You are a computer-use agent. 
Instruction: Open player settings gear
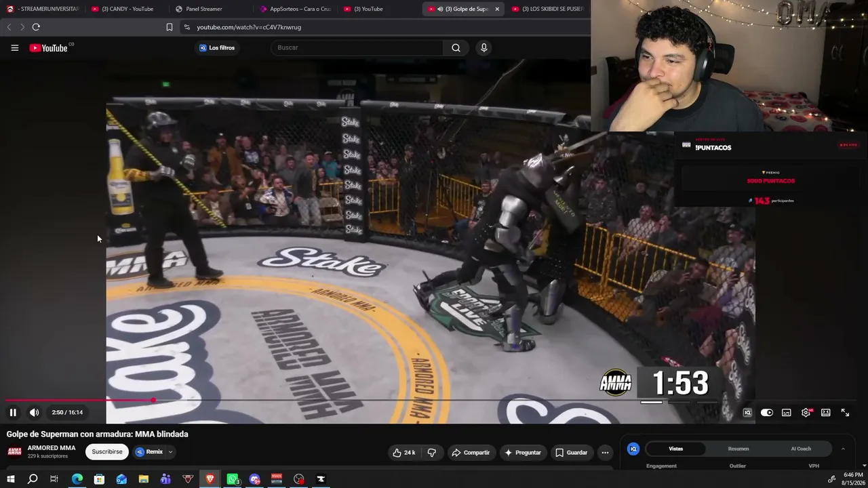(806, 413)
